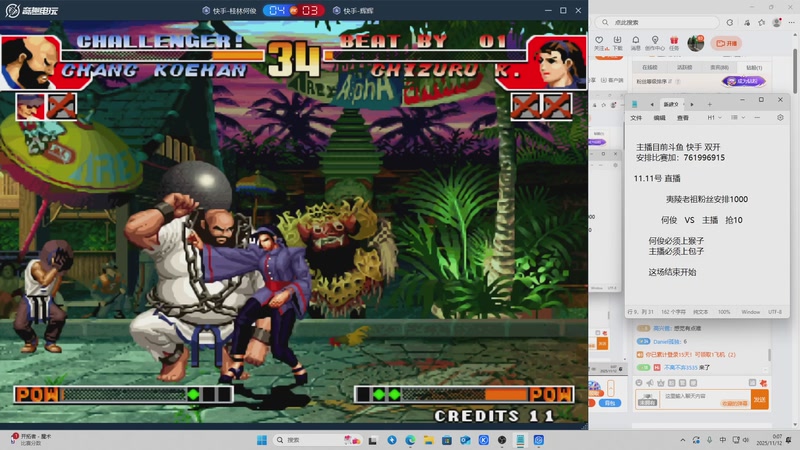Click the 粉丝等级排序 sort label
This screenshot has width=800, height=450.
tap(653, 82)
